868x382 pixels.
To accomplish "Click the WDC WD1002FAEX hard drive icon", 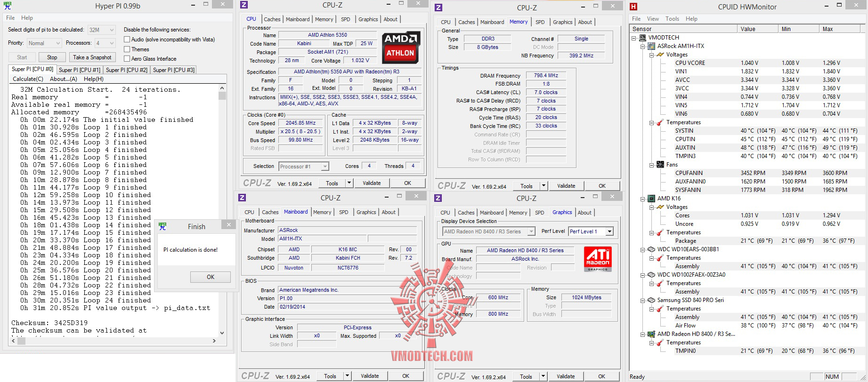I will coord(651,275).
